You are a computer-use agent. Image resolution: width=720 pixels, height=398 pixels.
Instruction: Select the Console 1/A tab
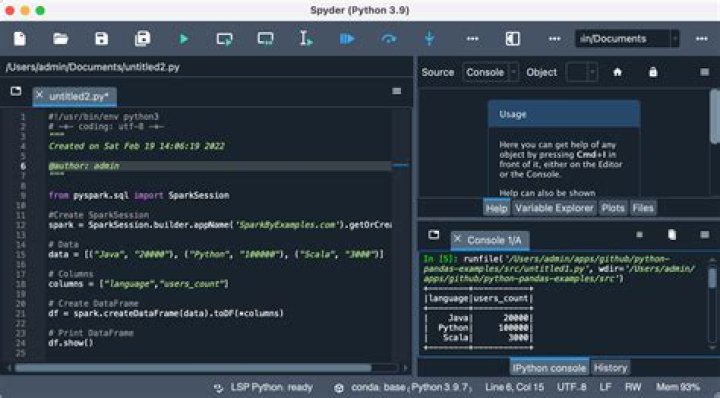pyautogui.click(x=489, y=240)
